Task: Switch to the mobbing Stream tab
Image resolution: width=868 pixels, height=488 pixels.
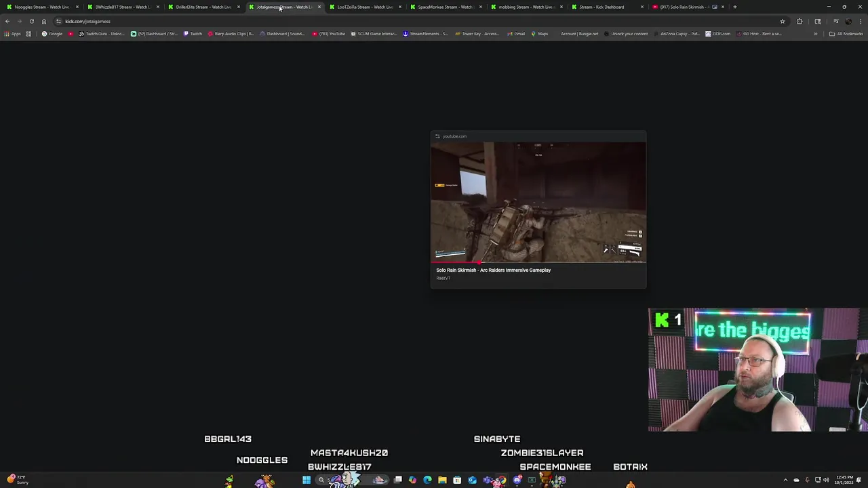Action: (525, 7)
